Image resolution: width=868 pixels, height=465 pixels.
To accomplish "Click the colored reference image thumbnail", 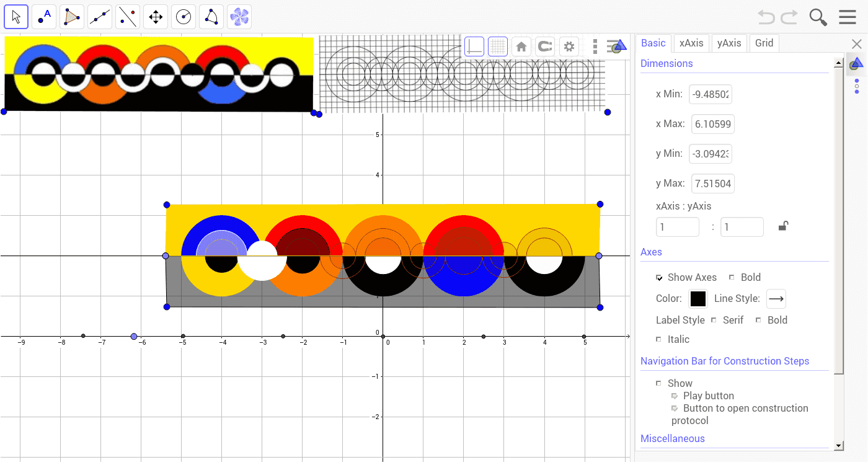I will (x=159, y=73).
